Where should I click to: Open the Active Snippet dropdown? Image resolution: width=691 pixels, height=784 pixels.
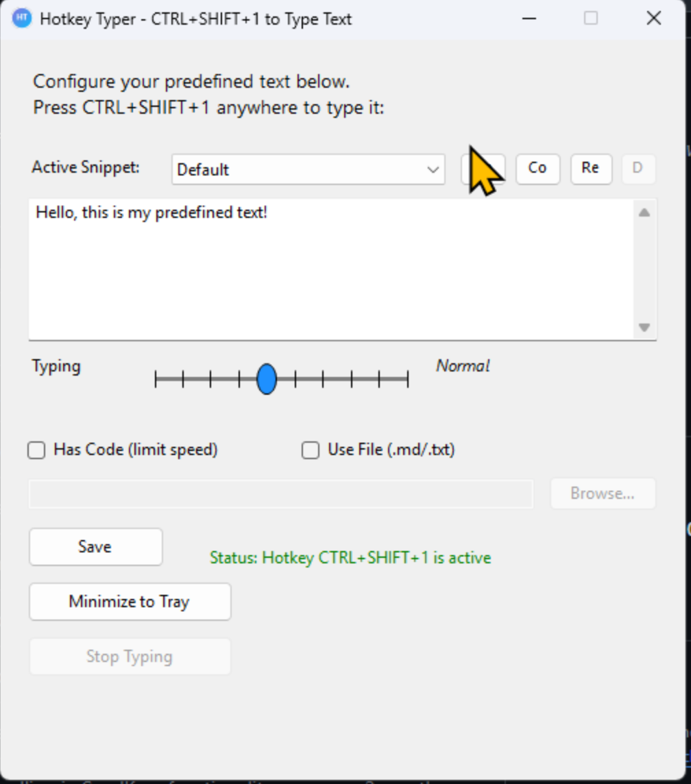[x=307, y=169]
